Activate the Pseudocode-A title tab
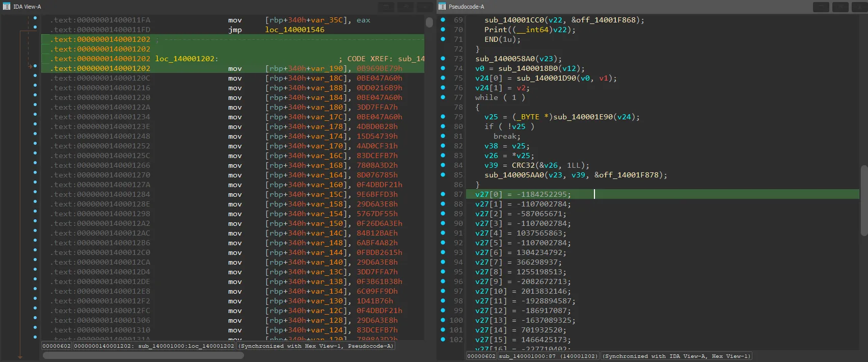Screen dimensions: 868x362 click(x=466, y=7)
